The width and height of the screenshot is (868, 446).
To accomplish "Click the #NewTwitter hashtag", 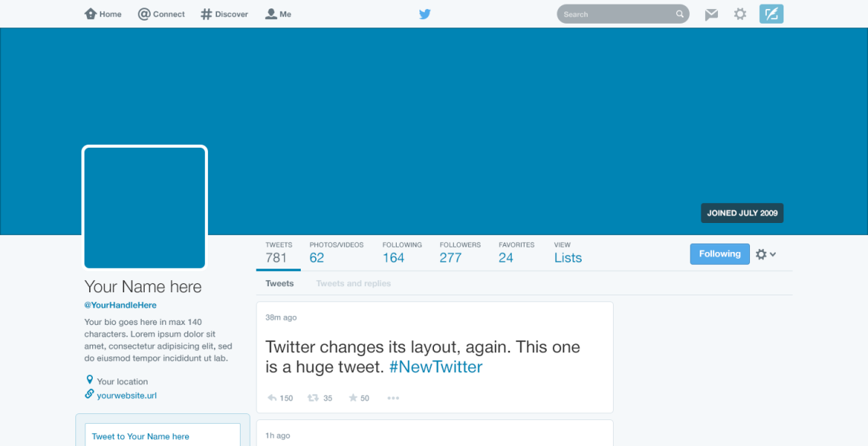I will [436, 367].
